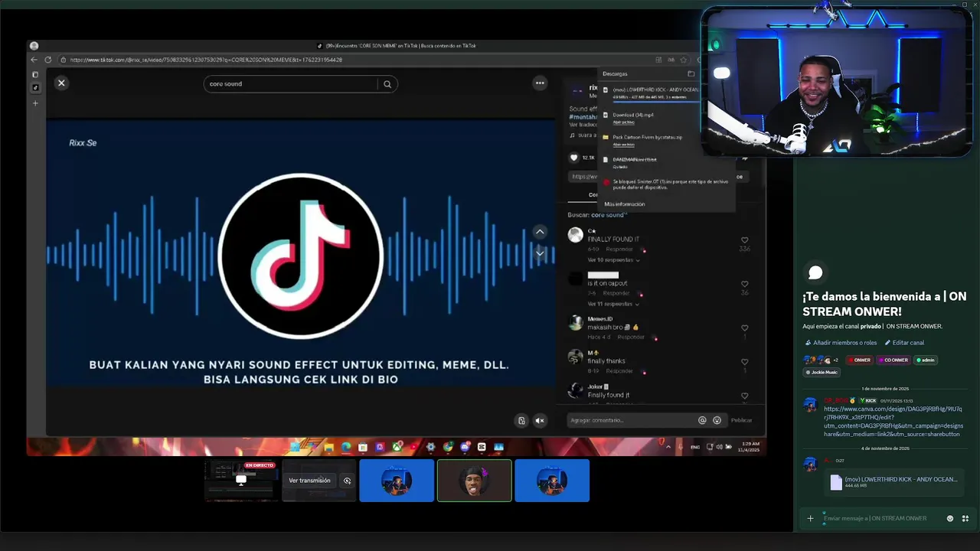The height and width of the screenshot is (551, 980).
Task: Mention a user with the @ icon
Action: pos(702,420)
